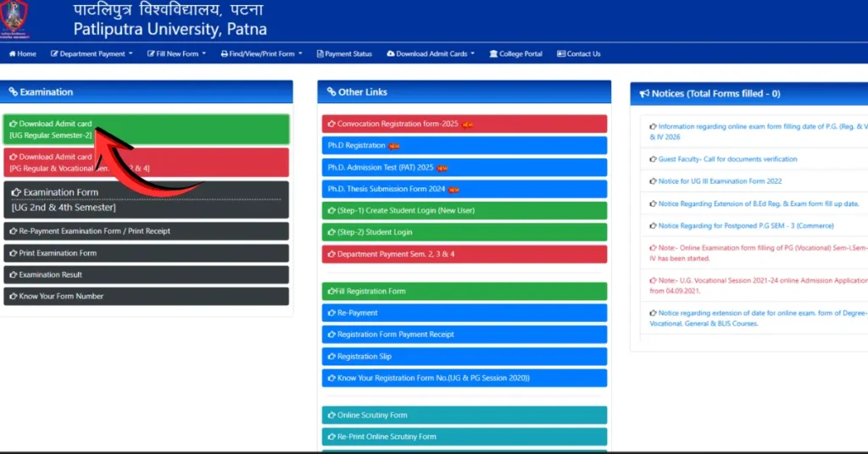The image size is (868, 454).
Task: Click the hand icon beside Examination Result
Action: 14,274
